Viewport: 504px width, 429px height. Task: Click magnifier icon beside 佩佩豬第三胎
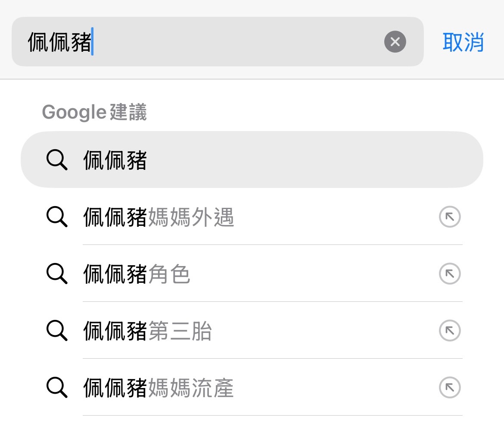click(57, 331)
